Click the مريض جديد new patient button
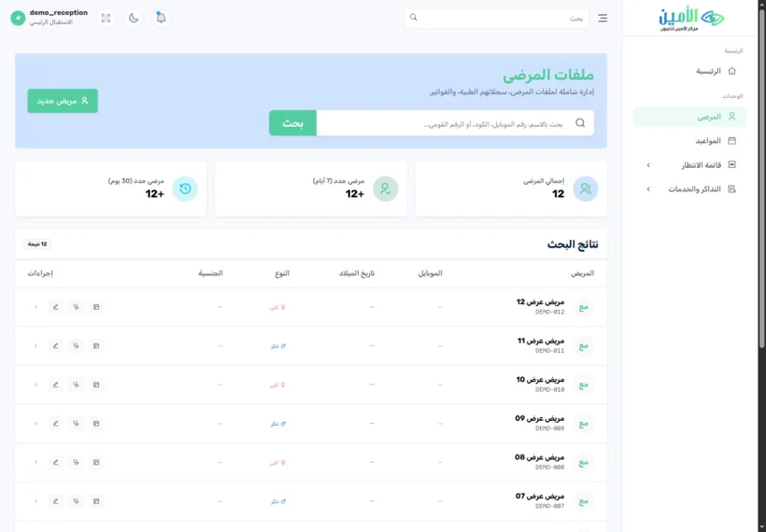The width and height of the screenshot is (766, 532). pyautogui.click(x=63, y=101)
